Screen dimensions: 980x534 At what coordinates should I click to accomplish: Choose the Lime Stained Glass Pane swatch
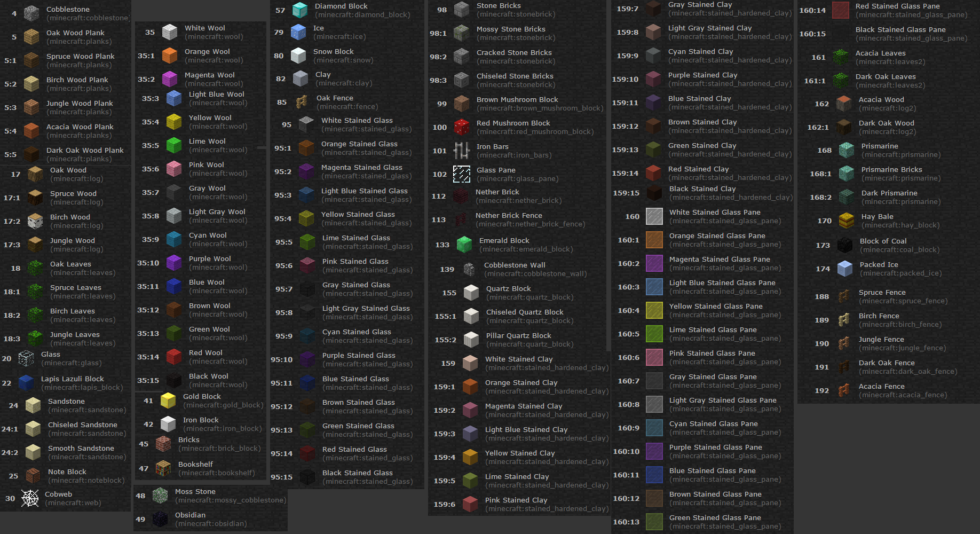tap(654, 334)
